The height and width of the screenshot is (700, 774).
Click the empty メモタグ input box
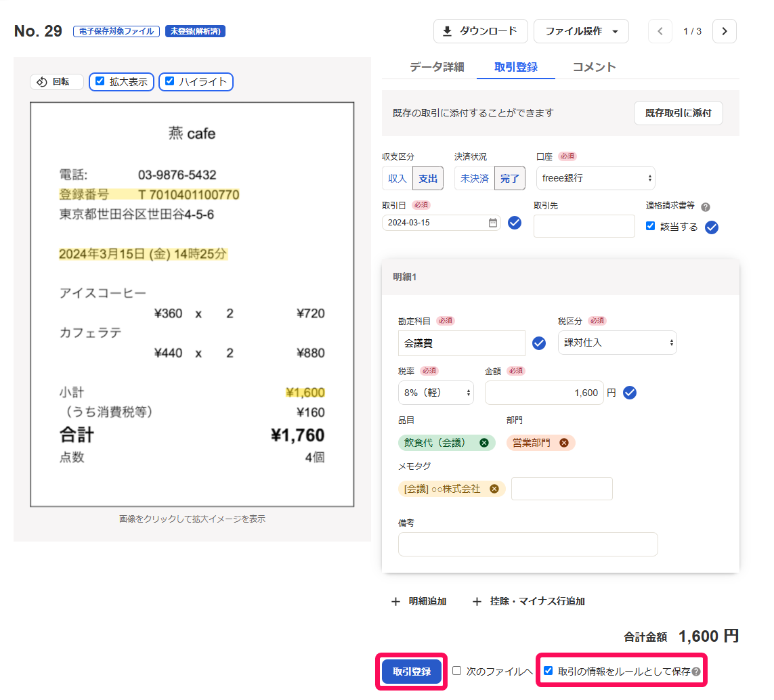tap(562, 489)
